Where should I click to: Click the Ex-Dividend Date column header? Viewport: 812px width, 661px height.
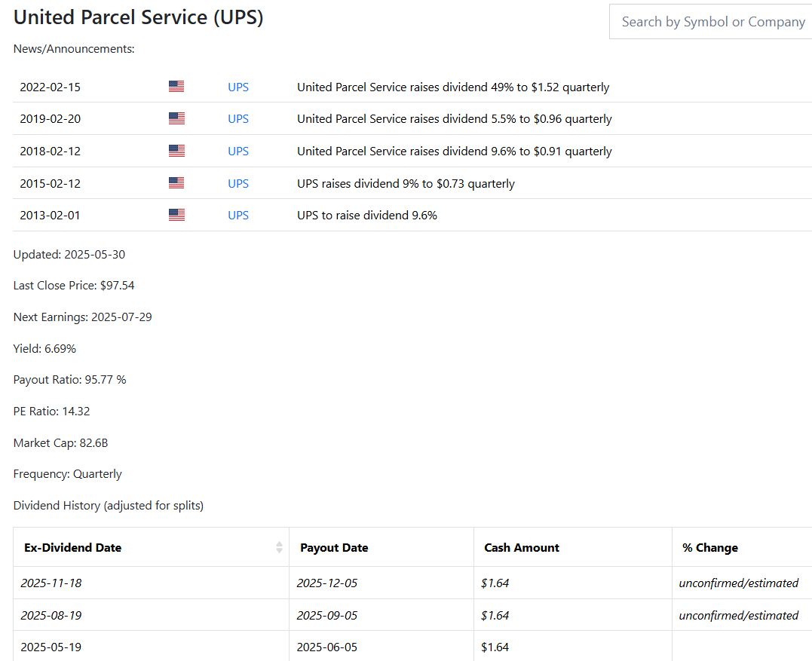coord(152,547)
